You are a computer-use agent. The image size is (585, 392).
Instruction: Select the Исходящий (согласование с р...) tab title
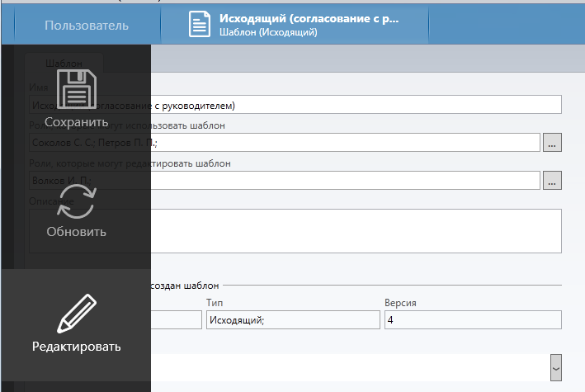pyautogui.click(x=309, y=18)
